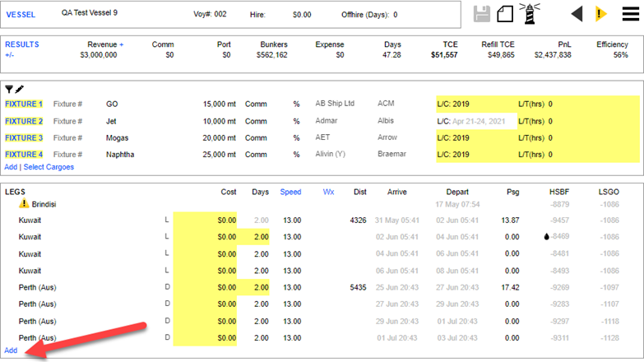Click the first Kuwait leg cost field

coord(205,220)
